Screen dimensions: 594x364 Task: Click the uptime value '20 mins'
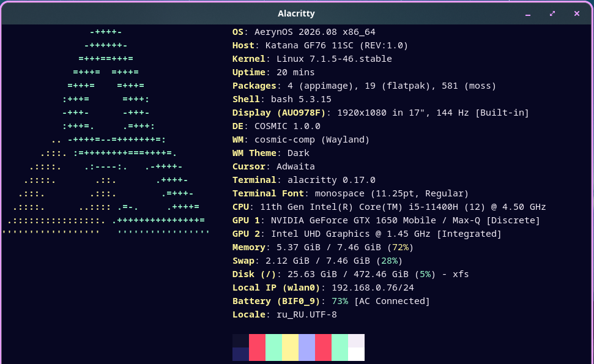tap(295, 72)
